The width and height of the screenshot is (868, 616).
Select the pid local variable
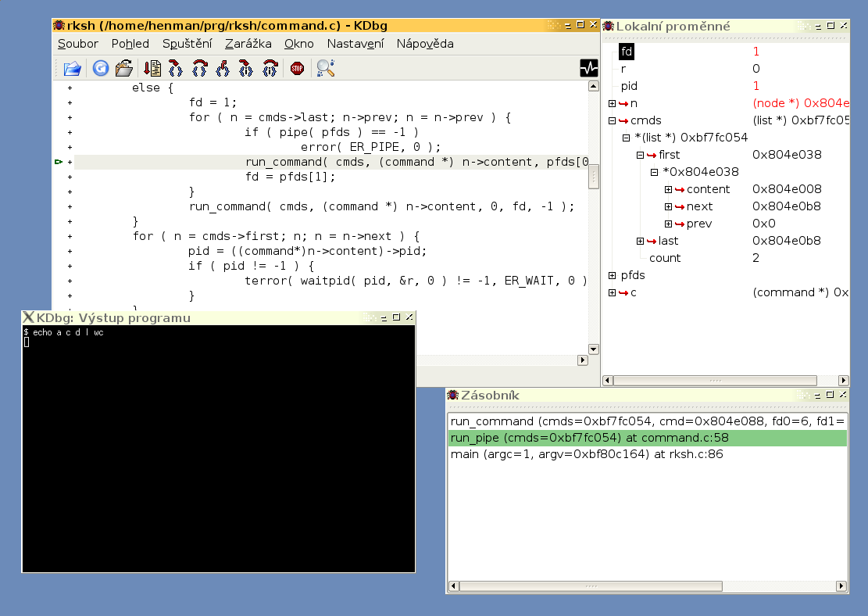629,86
